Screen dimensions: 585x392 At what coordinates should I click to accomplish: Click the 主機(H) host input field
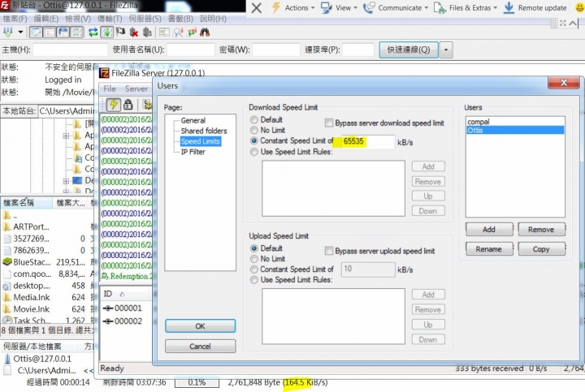click(70, 50)
